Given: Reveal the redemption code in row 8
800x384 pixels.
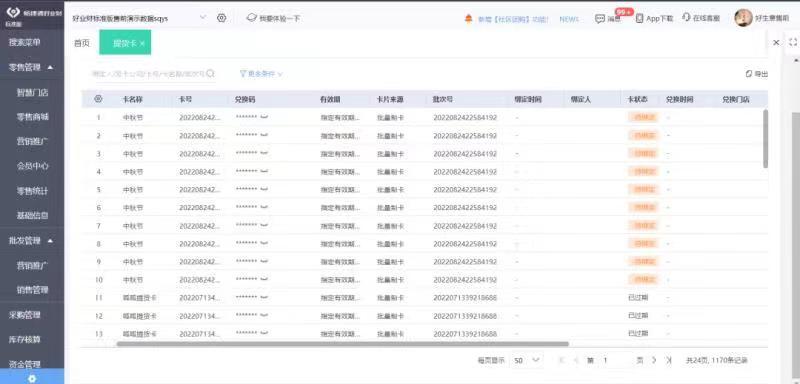Looking at the screenshot, I should [264, 243].
